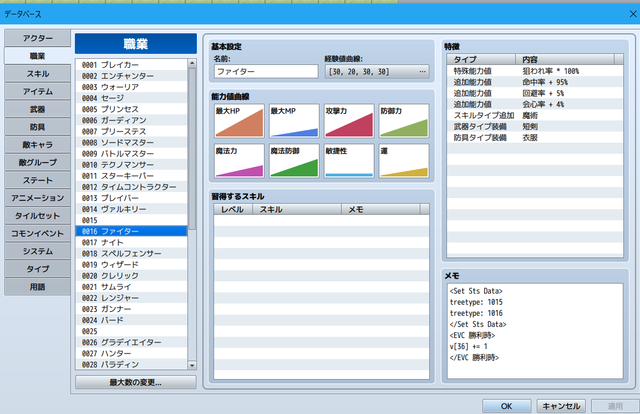Switch to the 武器 tab

38,109
